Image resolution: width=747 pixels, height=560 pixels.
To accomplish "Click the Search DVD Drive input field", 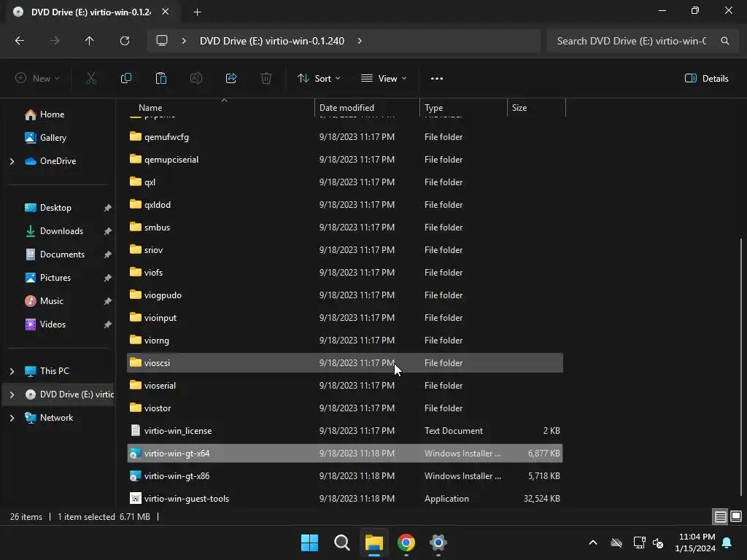I will 632,41.
